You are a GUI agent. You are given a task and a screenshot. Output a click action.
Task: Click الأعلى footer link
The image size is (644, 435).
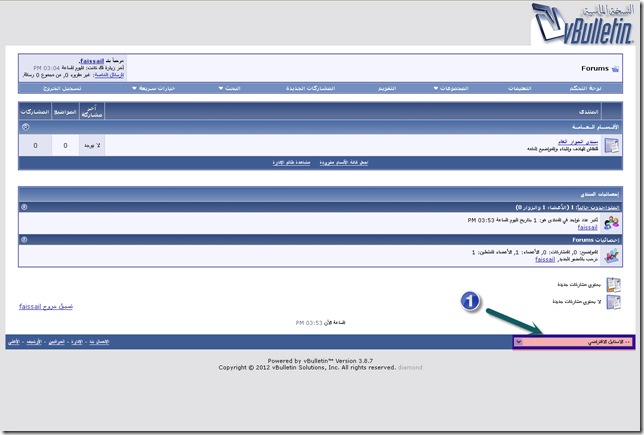(x=14, y=342)
